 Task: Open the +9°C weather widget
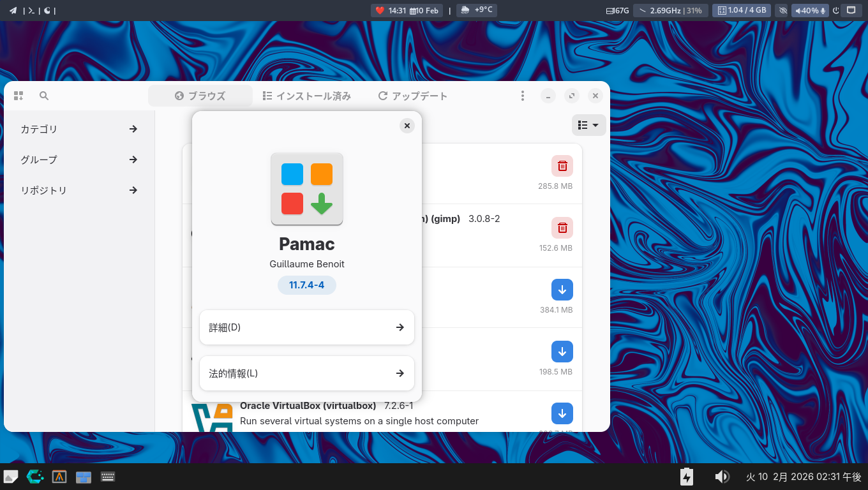coord(476,10)
